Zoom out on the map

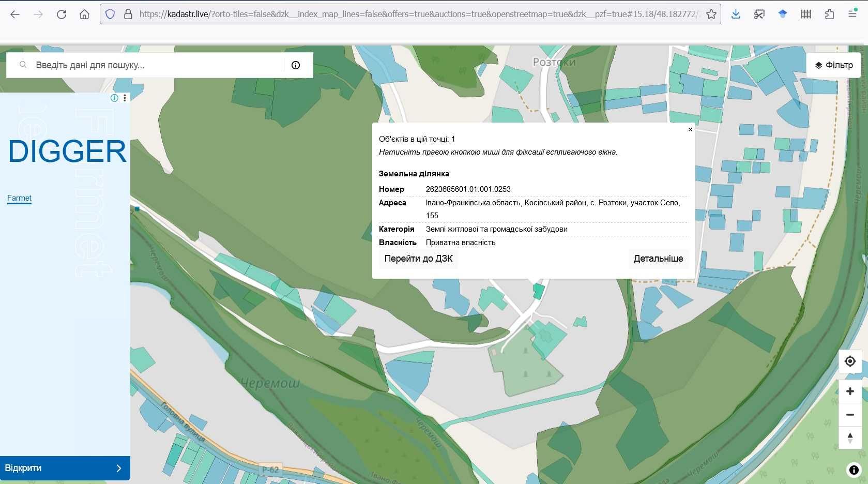tap(850, 415)
